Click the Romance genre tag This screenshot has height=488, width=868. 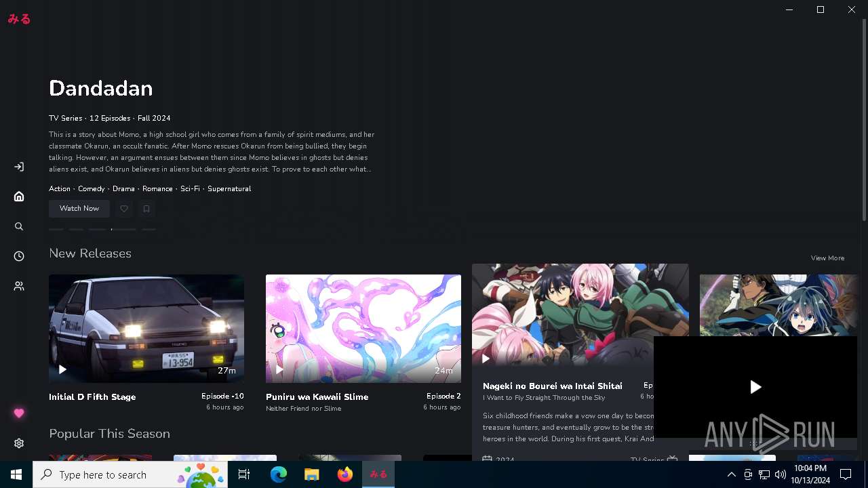click(x=157, y=189)
